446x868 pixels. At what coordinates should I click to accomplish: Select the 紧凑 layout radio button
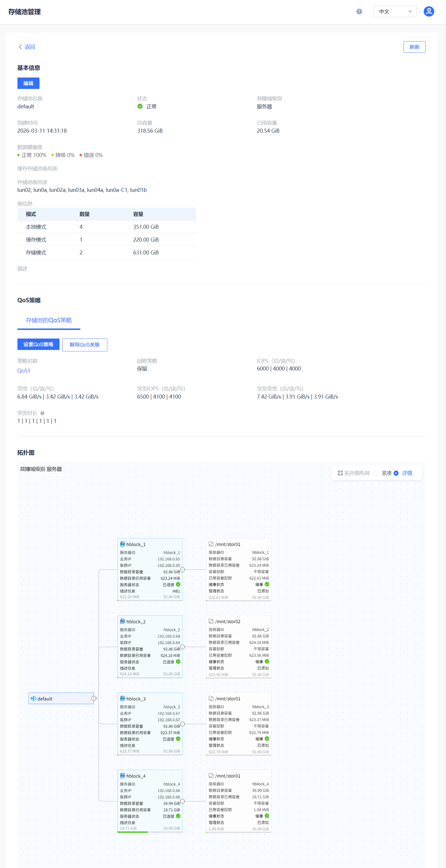click(x=376, y=473)
